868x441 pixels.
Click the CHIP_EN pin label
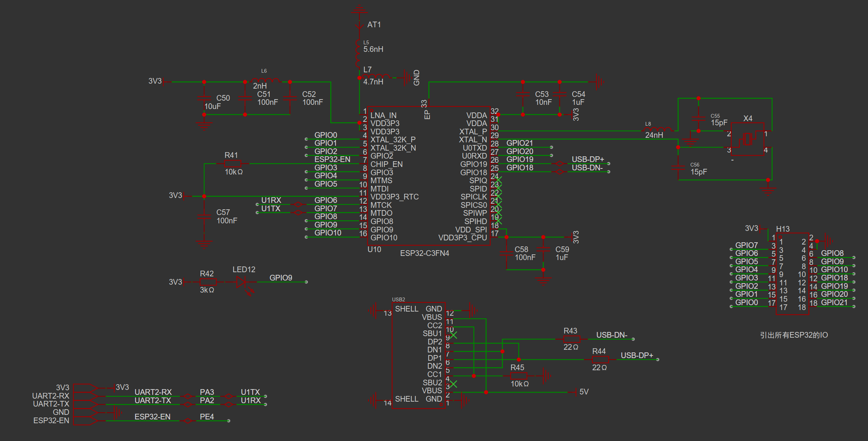point(386,164)
